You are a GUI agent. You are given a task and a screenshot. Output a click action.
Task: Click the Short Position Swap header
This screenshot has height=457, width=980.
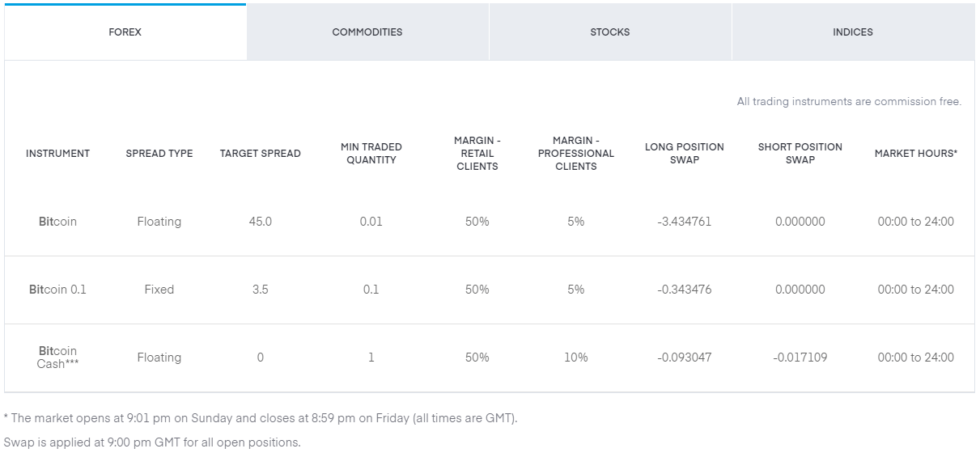point(800,154)
